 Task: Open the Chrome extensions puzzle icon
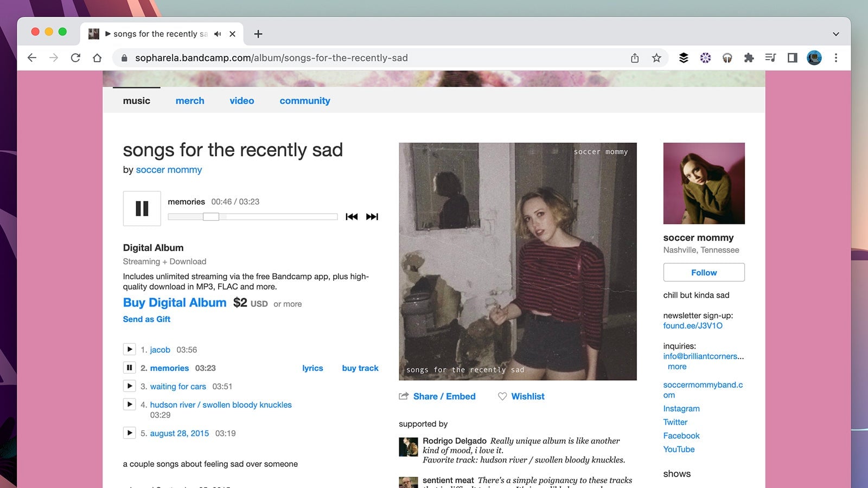749,57
